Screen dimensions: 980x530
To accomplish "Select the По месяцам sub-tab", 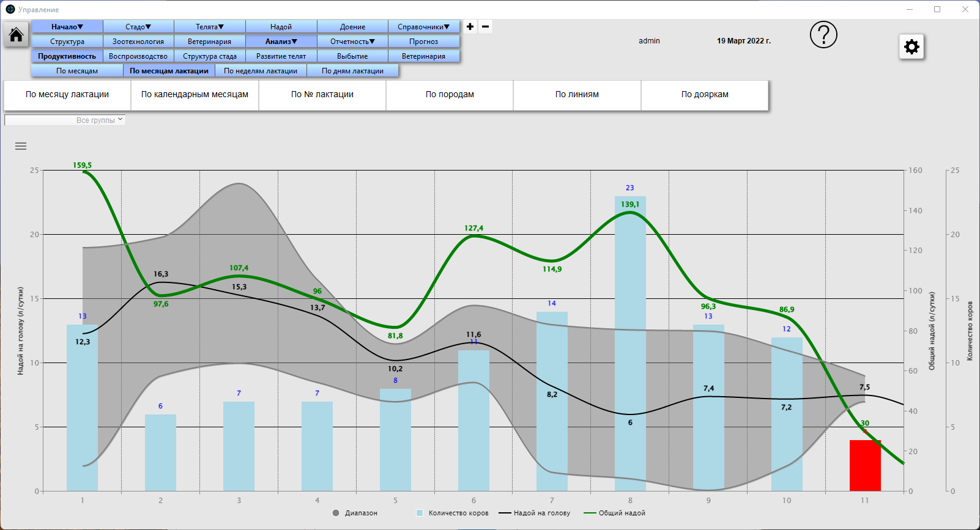I will tap(77, 71).
